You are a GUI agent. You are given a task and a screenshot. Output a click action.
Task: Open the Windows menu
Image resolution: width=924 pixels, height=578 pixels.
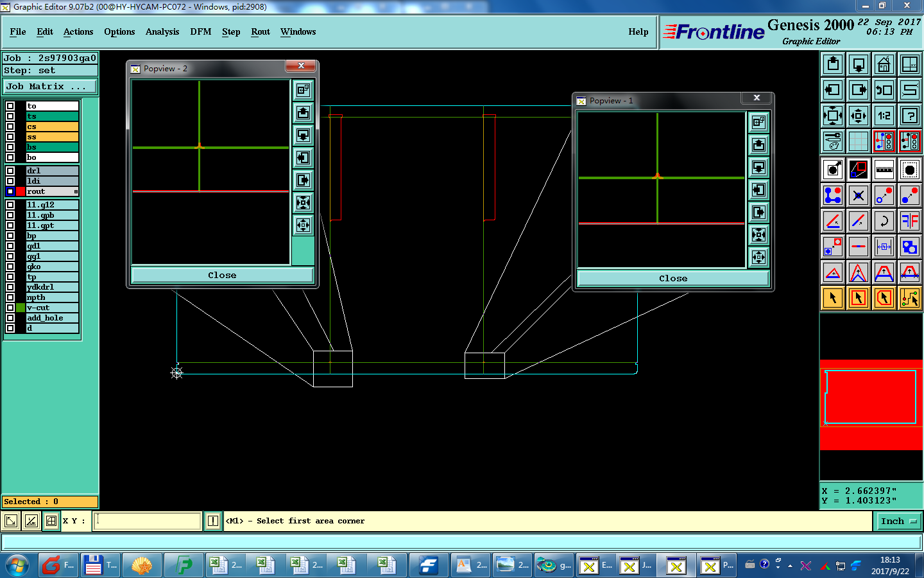[298, 31]
